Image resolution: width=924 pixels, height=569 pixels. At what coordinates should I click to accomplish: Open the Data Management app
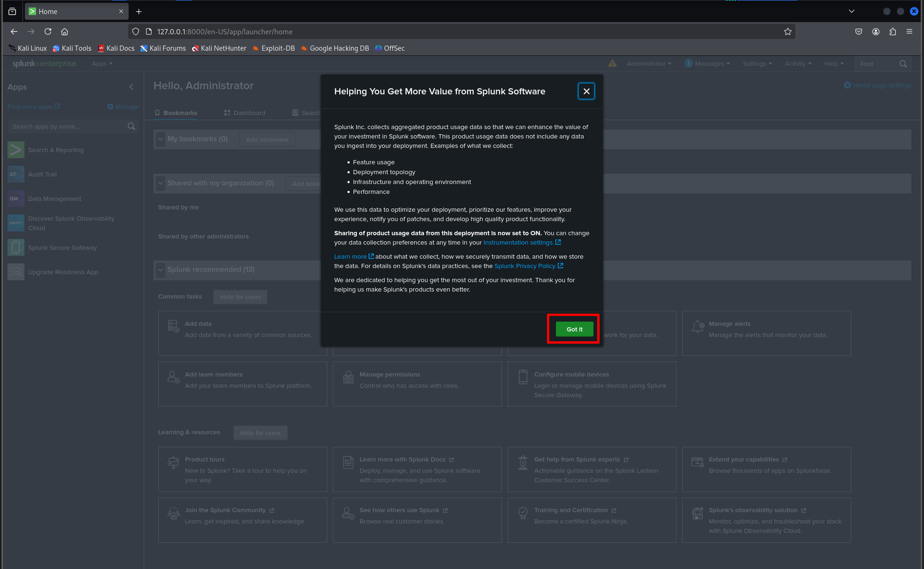click(x=54, y=199)
